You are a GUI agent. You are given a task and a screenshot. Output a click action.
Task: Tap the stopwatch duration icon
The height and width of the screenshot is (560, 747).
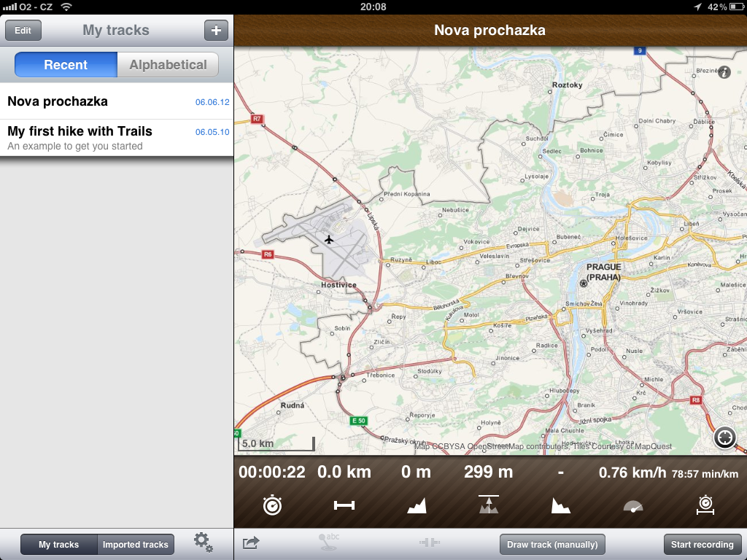pos(273,505)
